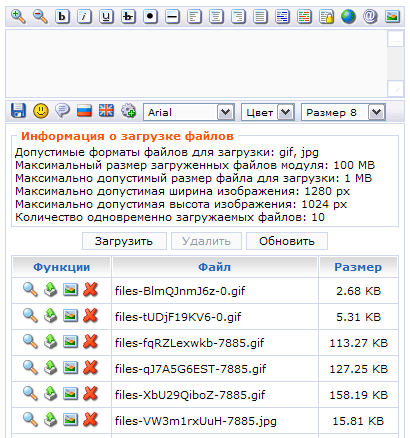Select file name files-fqRZLexwkb-7885.gif

click(189, 343)
